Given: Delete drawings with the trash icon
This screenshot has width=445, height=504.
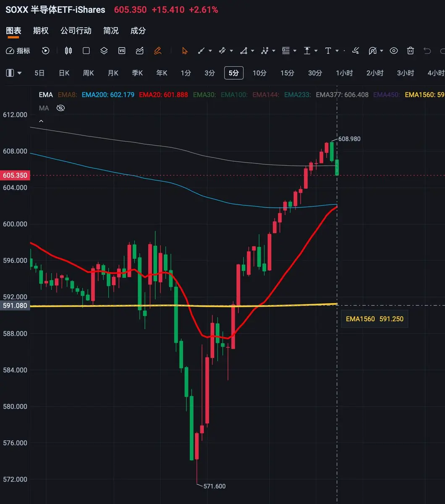Looking at the screenshot, I should coord(411,51).
